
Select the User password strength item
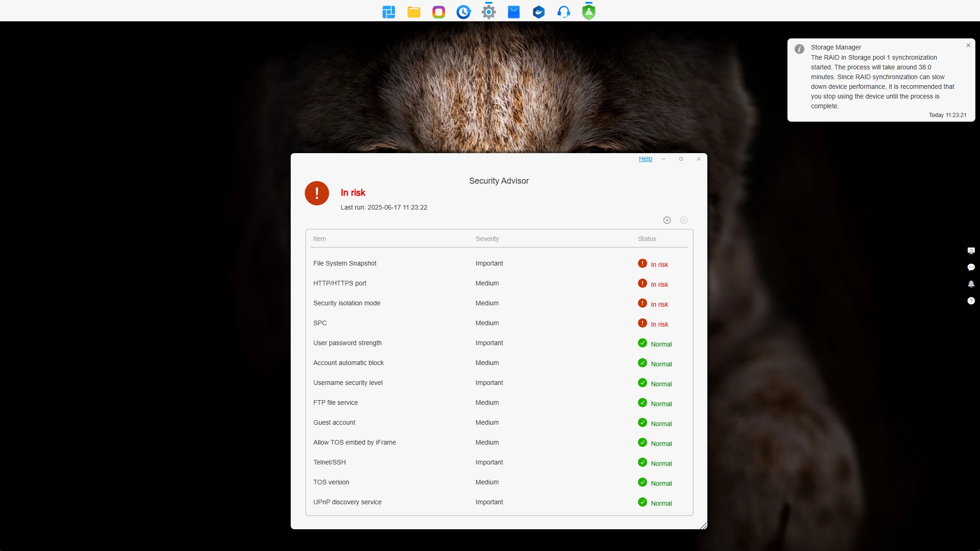click(347, 343)
